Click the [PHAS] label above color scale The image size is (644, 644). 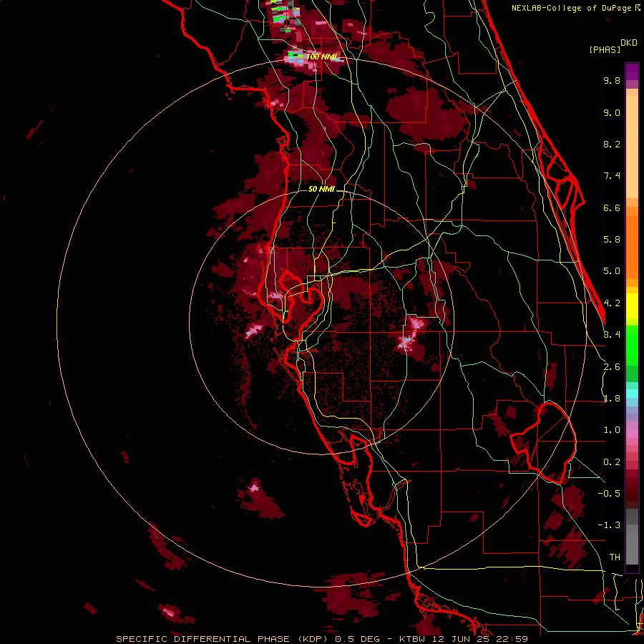(x=605, y=49)
